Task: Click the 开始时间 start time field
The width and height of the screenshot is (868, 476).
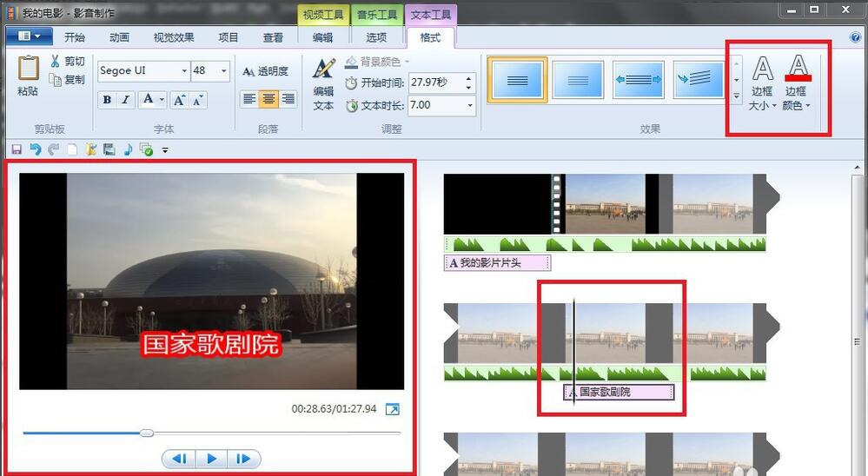Action: click(435, 83)
